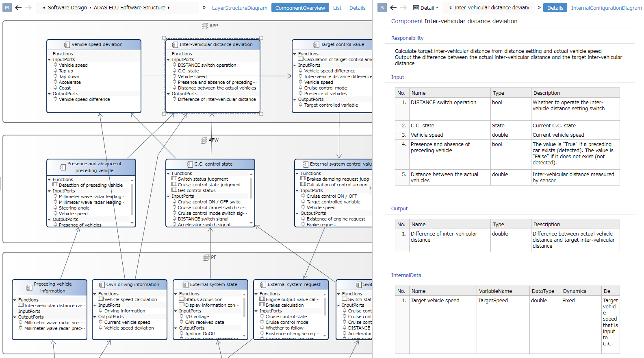644x358 pixels.
Task: Click the Target control value component icon
Action: click(x=316, y=45)
